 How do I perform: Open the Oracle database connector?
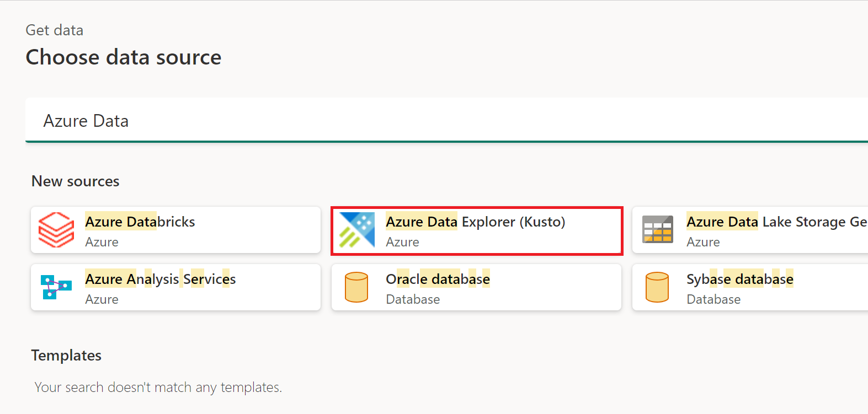(476, 287)
